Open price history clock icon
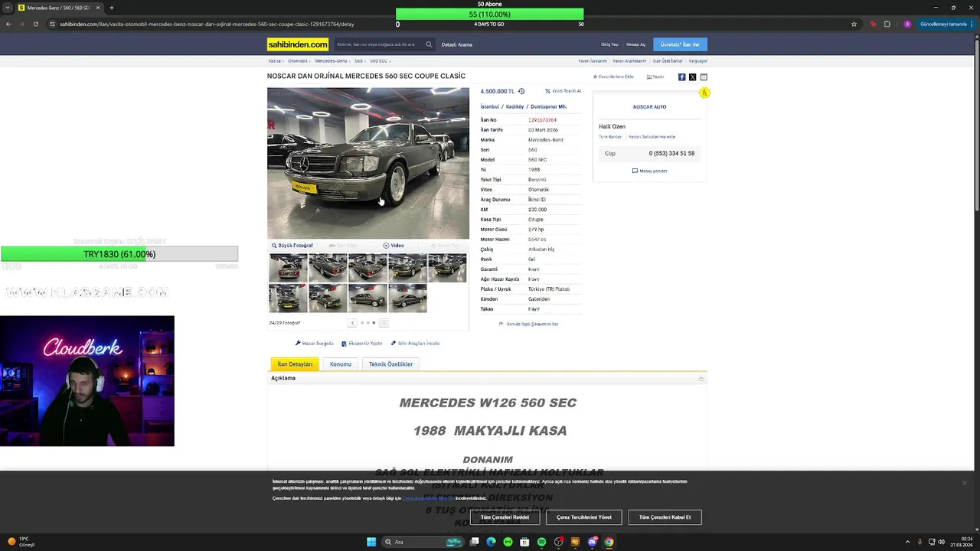Viewport: 980px width, 551px height. click(x=521, y=91)
